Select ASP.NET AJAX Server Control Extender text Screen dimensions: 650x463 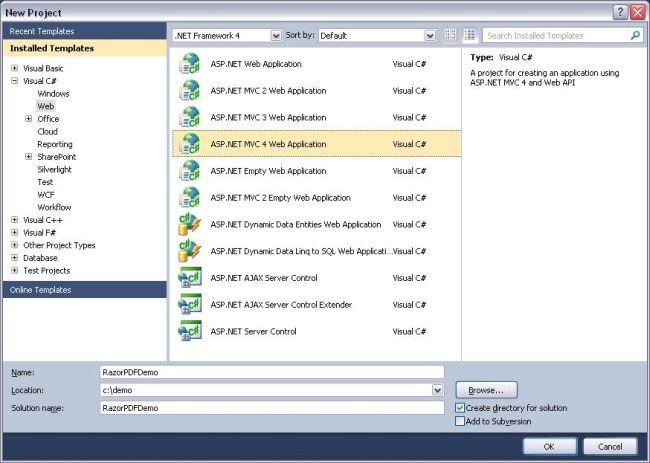pos(281,305)
